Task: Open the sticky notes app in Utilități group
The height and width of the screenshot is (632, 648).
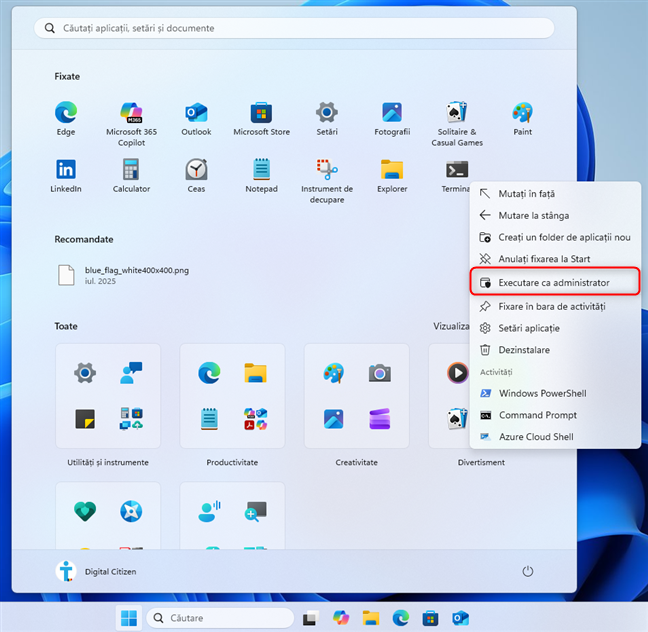Action: pos(85,419)
